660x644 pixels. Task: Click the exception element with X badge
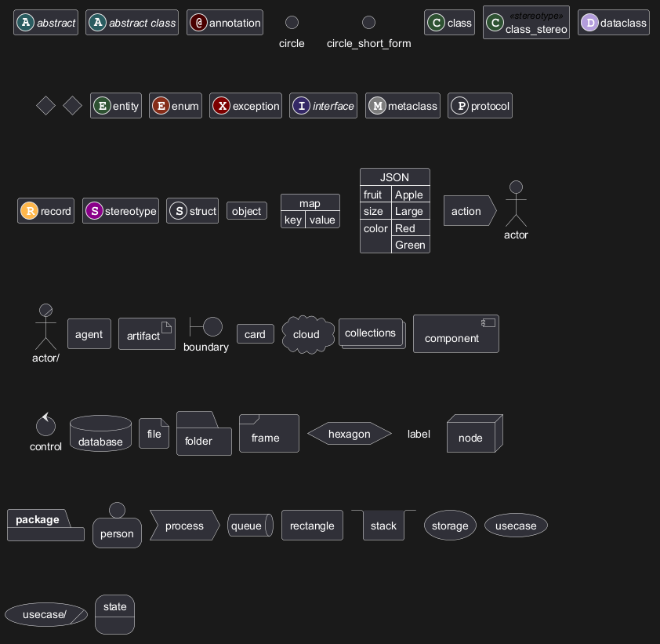coord(245,106)
